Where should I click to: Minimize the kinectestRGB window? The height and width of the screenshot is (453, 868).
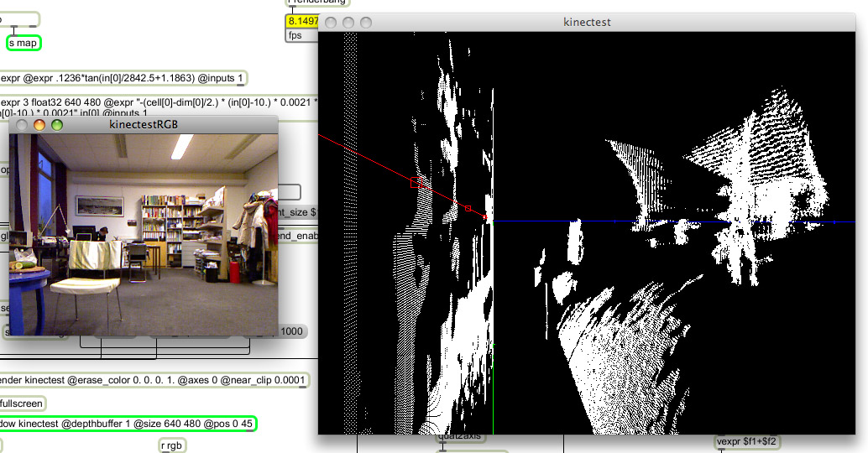tap(39, 125)
